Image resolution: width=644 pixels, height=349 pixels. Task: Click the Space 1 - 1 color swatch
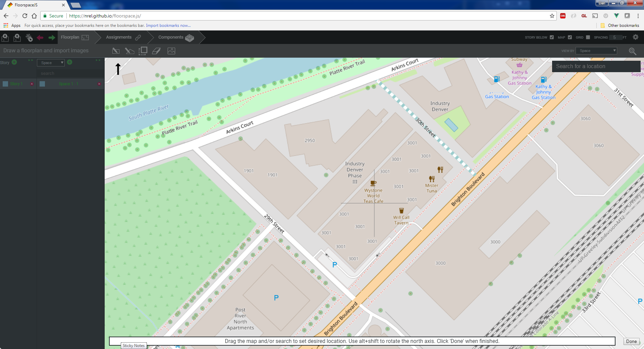42,84
